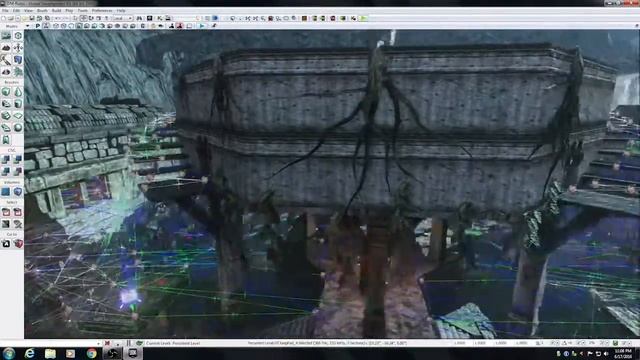Image resolution: width=640 pixels, height=360 pixels.
Task: Open the taskbar clock and date
Action: pyautogui.click(x=623, y=353)
